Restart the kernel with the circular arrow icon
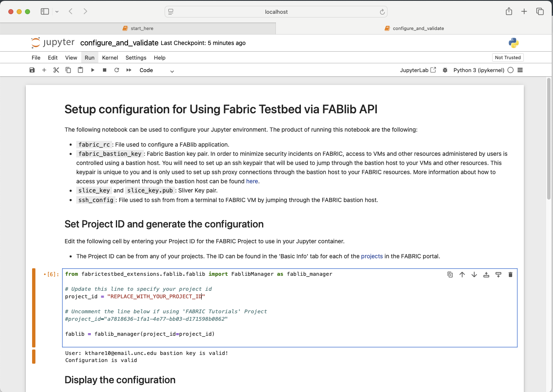 (117, 70)
